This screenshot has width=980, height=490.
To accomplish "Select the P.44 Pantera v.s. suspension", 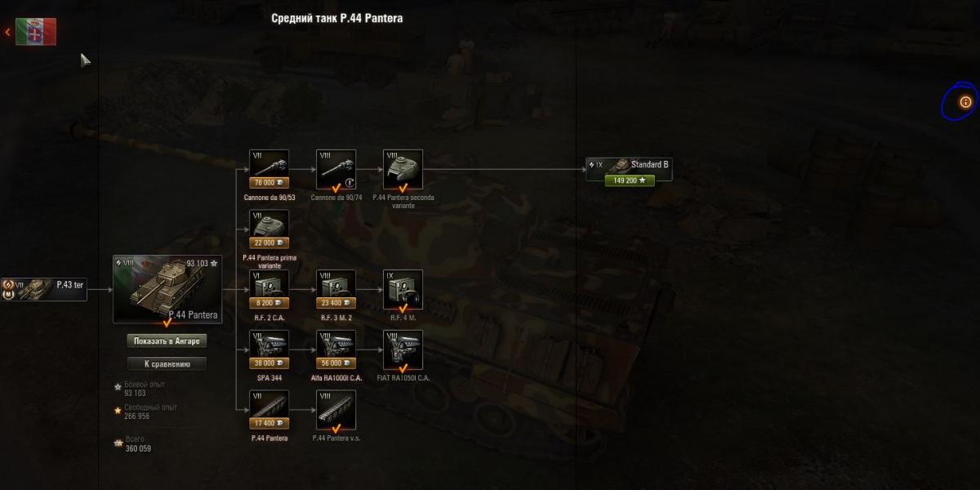I will coord(336,410).
